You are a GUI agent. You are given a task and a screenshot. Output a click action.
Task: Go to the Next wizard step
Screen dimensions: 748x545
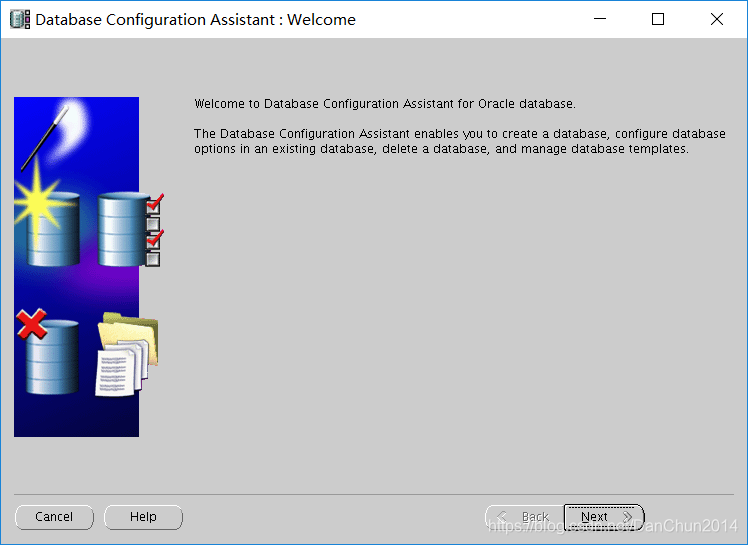604,517
